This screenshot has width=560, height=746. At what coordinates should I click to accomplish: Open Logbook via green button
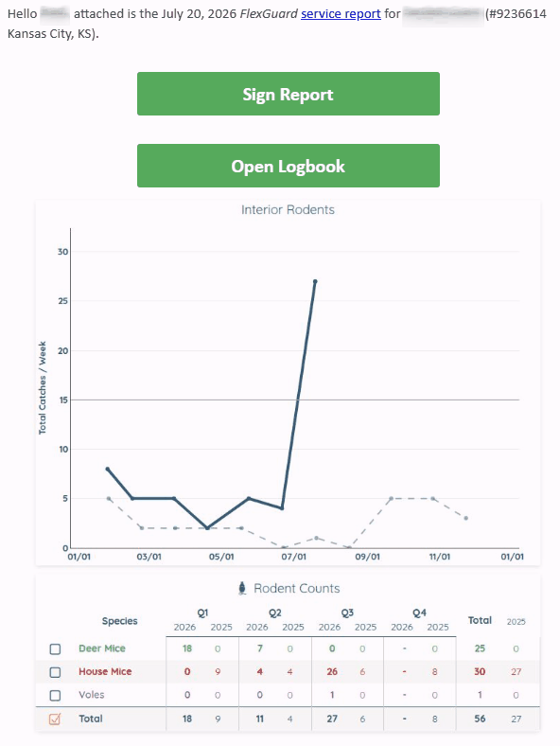(289, 166)
